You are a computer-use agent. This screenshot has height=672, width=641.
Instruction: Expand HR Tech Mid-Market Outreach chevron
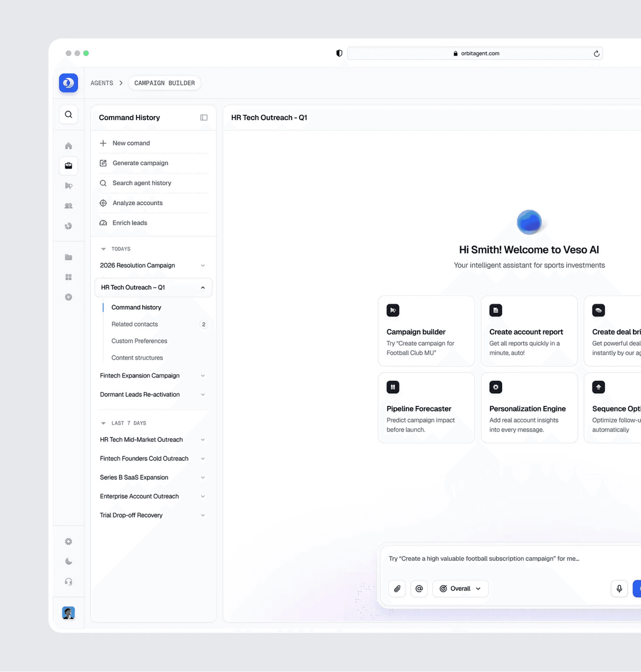[203, 440]
